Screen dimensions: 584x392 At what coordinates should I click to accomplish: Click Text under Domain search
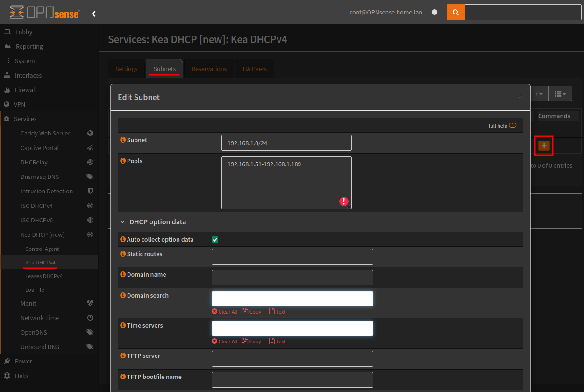click(277, 312)
